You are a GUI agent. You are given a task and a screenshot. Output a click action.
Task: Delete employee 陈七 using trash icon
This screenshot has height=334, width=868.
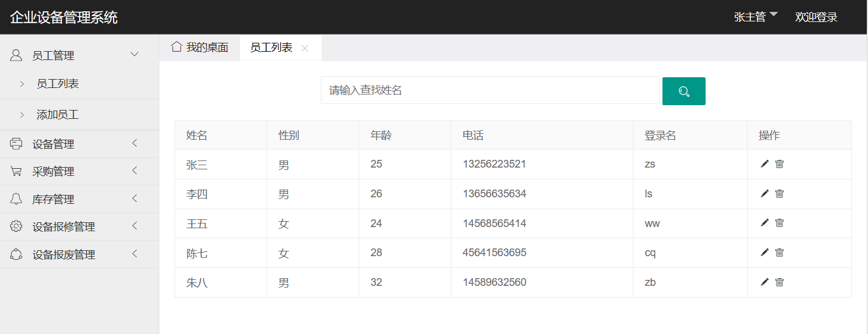(779, 253)
